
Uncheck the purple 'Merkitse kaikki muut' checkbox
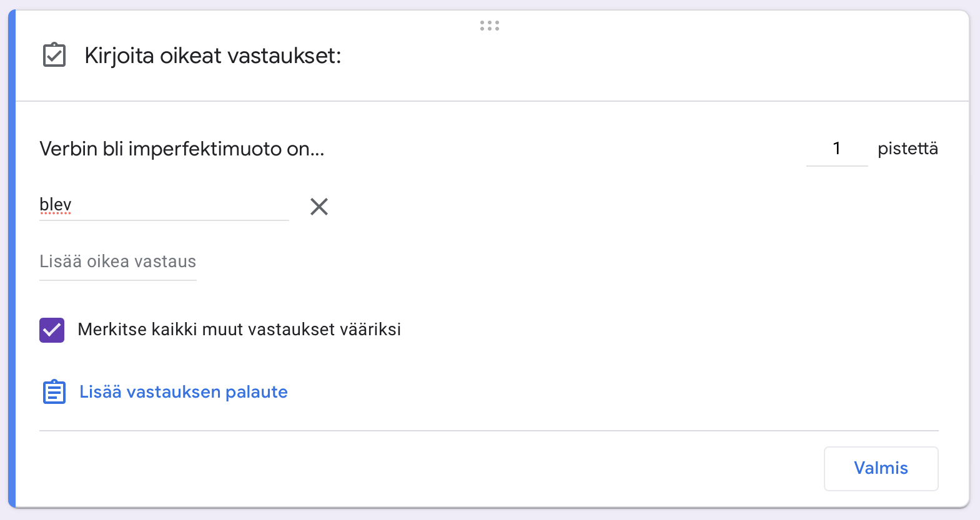click(x=52, y=330)
